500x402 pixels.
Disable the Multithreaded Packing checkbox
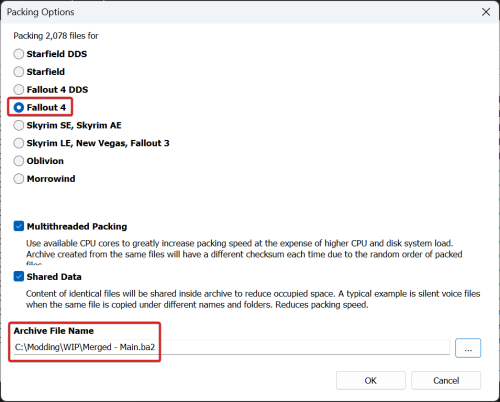tap(19, 226)
